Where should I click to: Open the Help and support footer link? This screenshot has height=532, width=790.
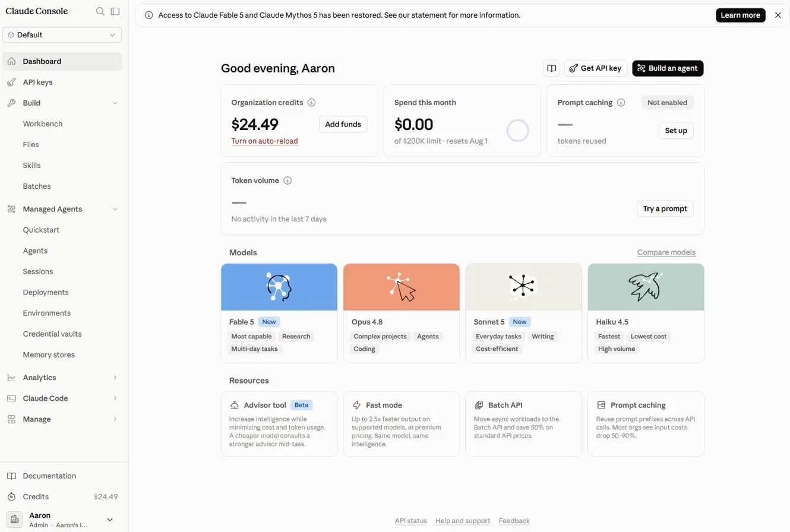point(463,521)
